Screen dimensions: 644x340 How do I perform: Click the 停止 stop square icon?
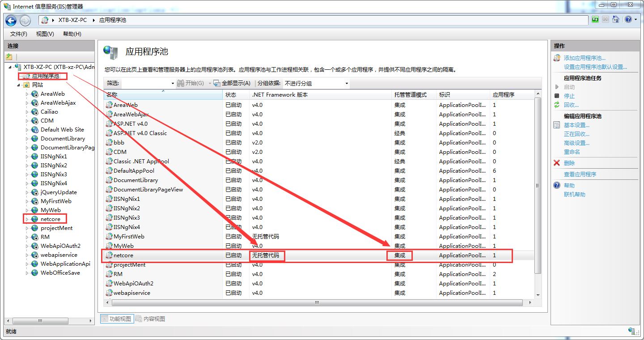pyautogui.click(x=557, y=96)
